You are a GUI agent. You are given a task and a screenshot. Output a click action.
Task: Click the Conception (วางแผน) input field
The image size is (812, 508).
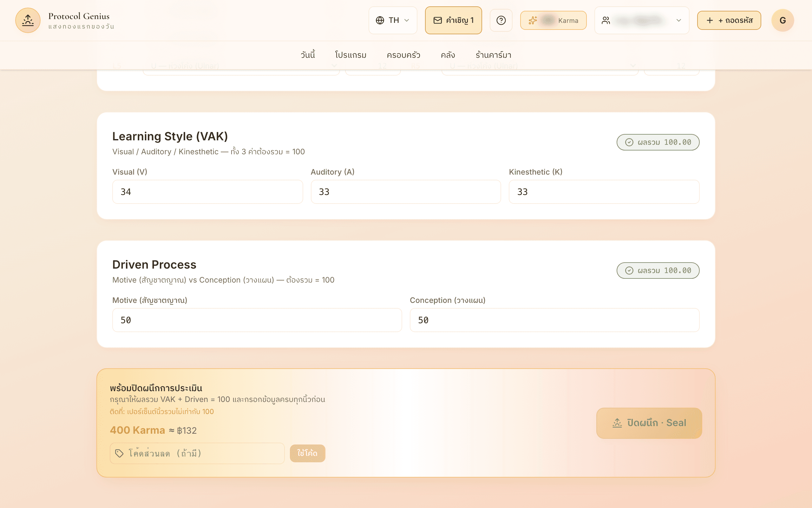click(x=555, y=320)
